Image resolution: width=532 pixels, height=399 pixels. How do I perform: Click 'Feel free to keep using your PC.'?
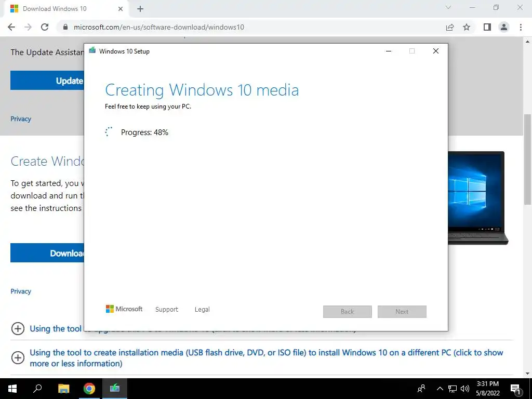pos(148,106)
